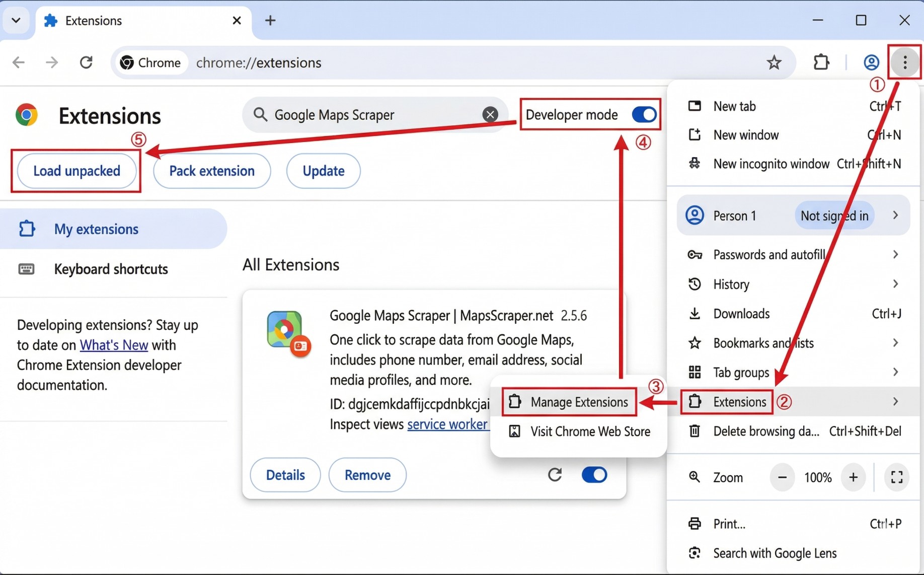This screenshot has width=924, height=575.
Task: Open the tab search dropdown arrow
Action: coord(16,21)
